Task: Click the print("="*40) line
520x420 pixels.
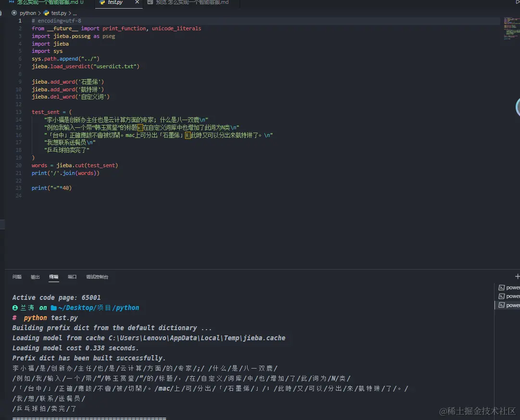Action: coord(51,188)
